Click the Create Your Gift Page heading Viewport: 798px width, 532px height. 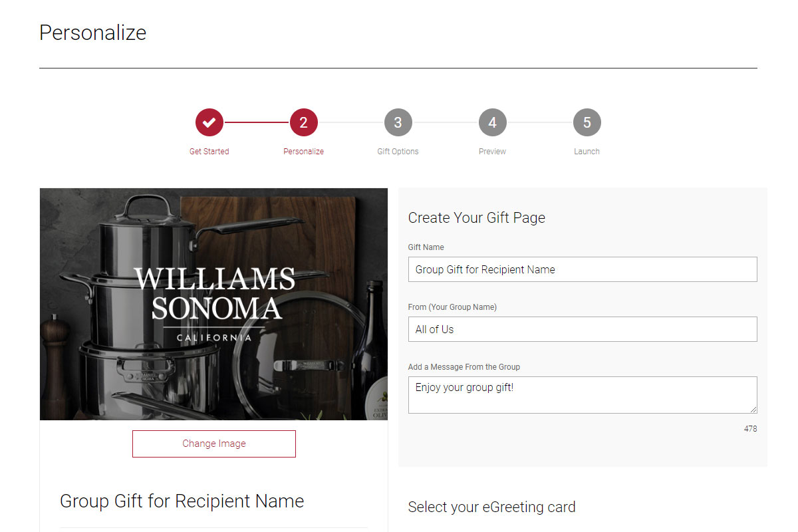point(477,217)
